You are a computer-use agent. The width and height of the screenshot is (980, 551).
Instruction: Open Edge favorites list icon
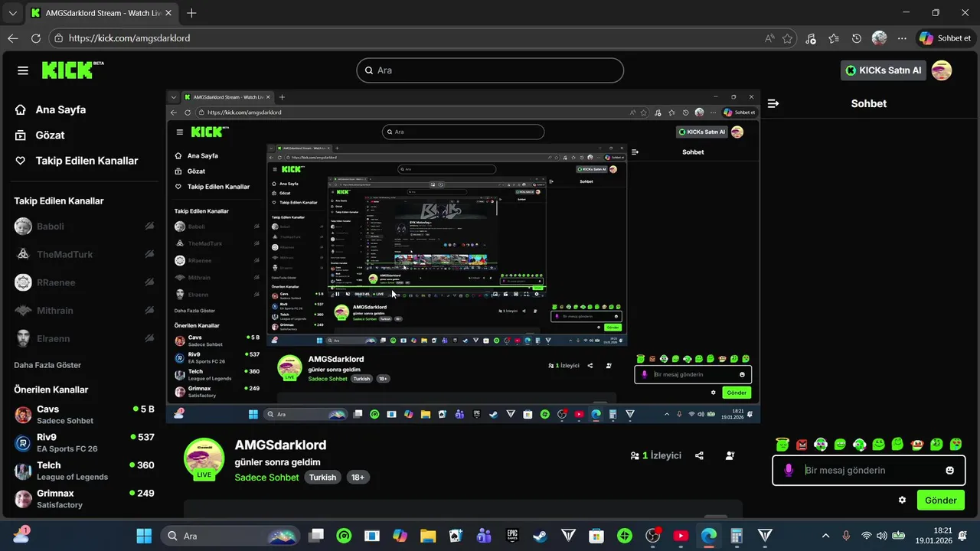point(834,38)
